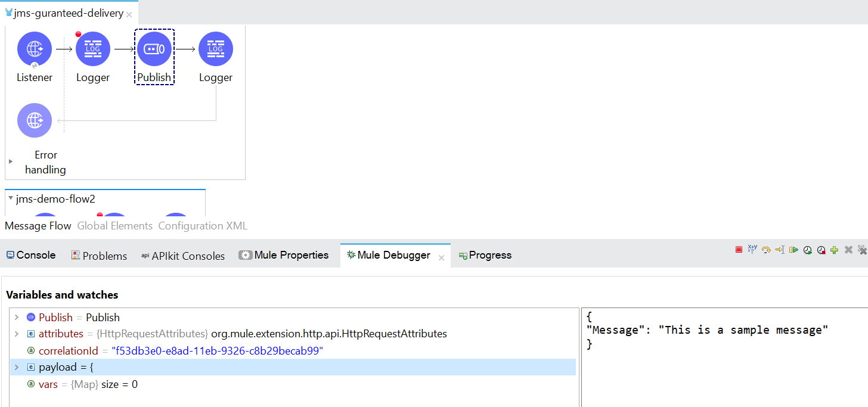Click the "This is a sample message" text
Image resolution: width=868 pixels, height=407 pixels.
(743, 330)
